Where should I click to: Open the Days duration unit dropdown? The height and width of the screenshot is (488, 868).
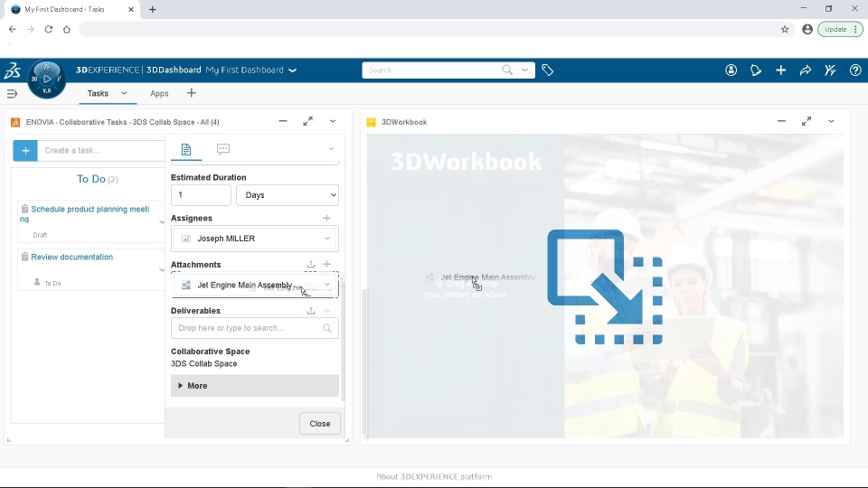[288, 195]
